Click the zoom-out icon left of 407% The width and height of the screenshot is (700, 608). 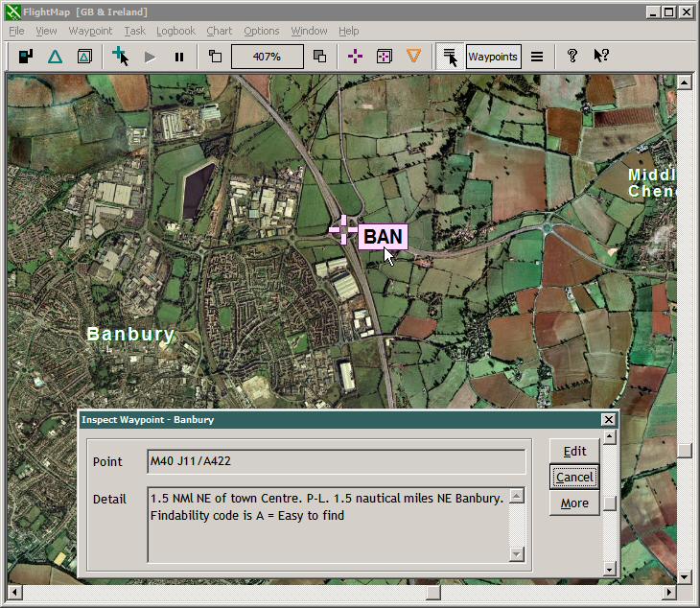click(215, 57)
